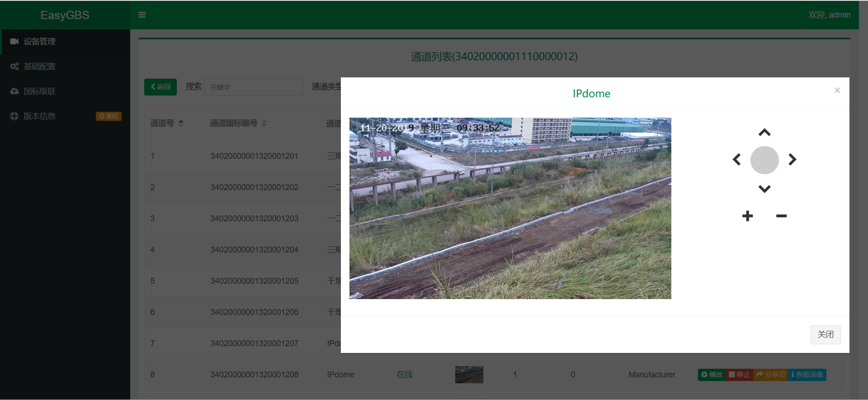Click the 返回 back button

click(x=160, y=87)
